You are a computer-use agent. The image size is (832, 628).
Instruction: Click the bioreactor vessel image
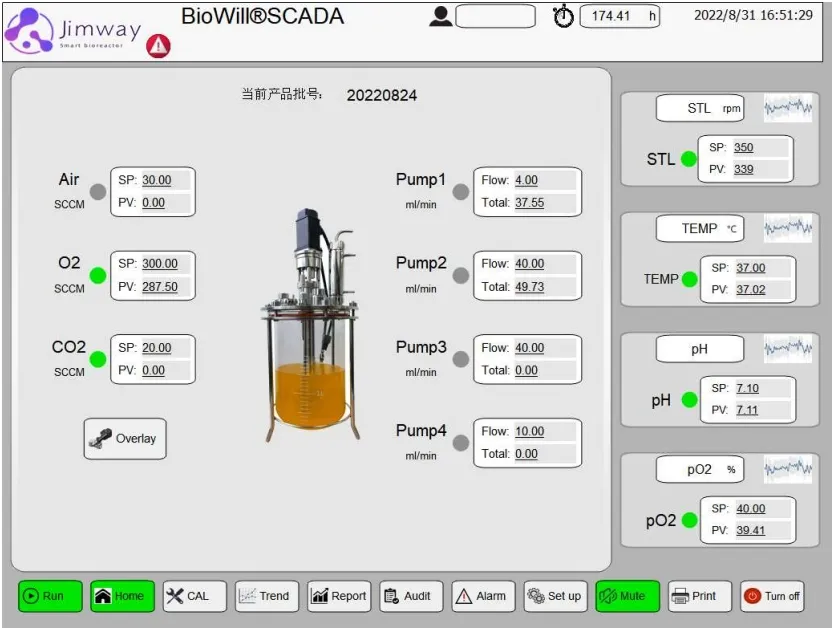(310, 325)
